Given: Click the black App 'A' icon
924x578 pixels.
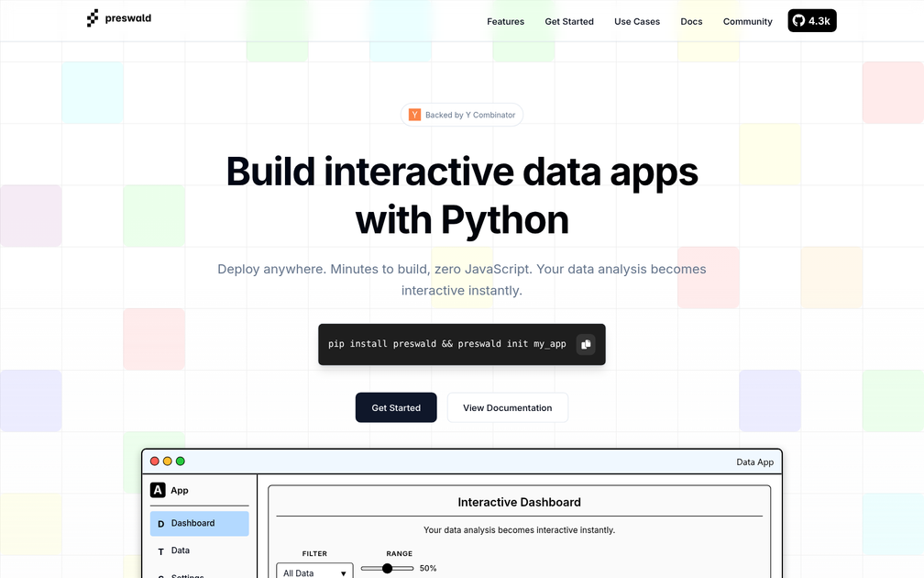Looking at the screenshot, I should pos(158,490).
